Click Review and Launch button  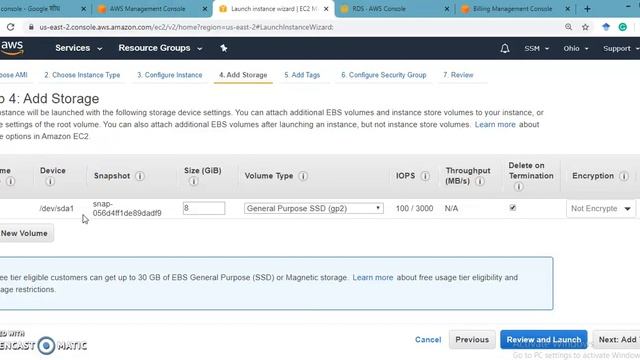click(x=544, y=340)
